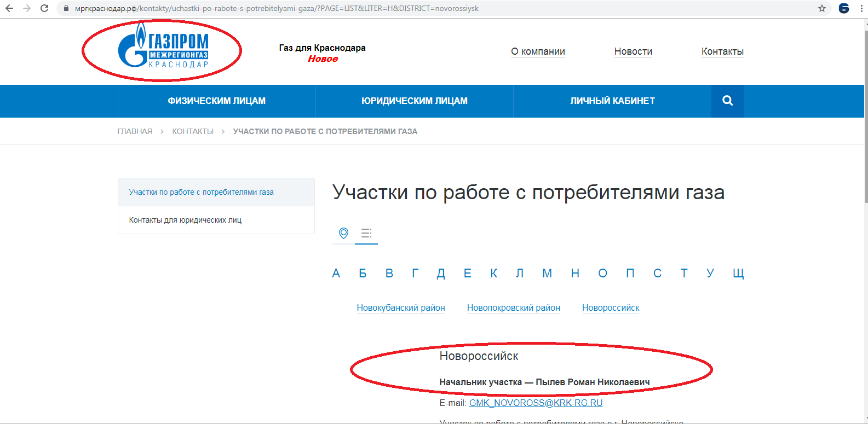Open the browser three-dot menu
This screenshot has height=424, width=868.
click(x=861, y=8)
